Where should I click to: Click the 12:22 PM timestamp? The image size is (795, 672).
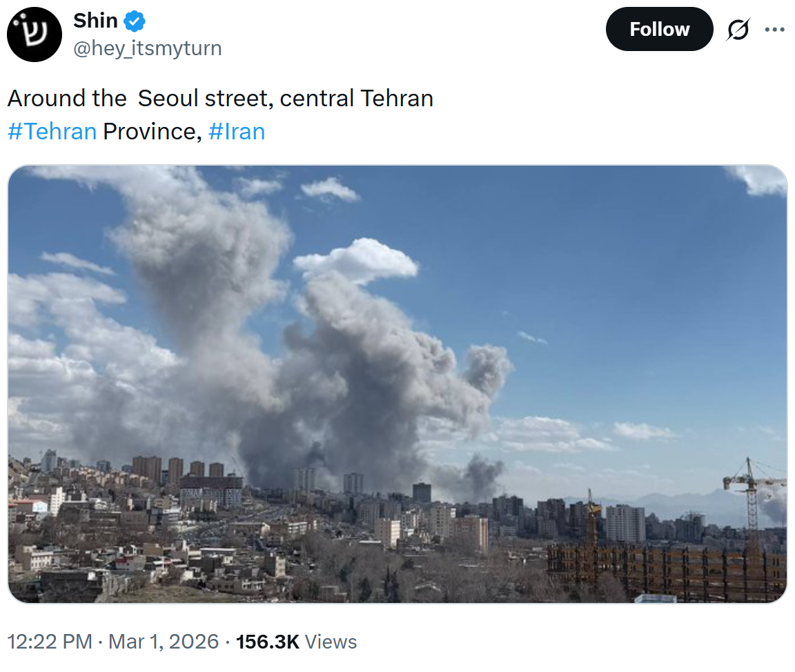(50, 642)
